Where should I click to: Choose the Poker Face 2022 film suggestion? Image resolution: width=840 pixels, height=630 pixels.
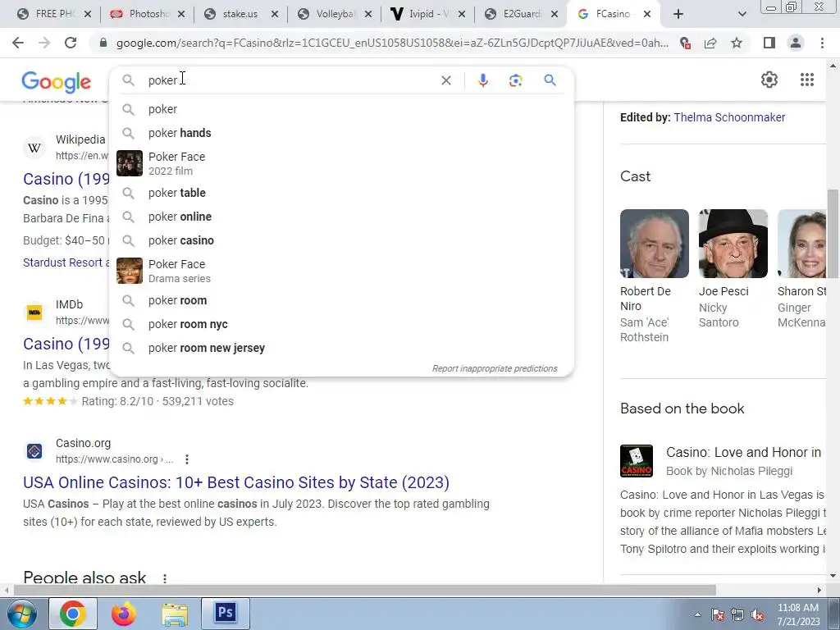click(341, 163)
